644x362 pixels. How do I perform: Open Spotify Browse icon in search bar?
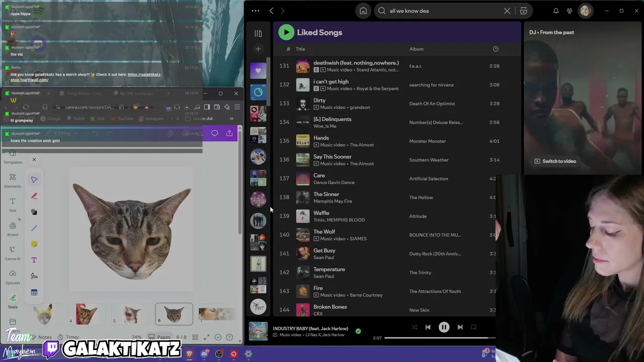tap(523, 11)
